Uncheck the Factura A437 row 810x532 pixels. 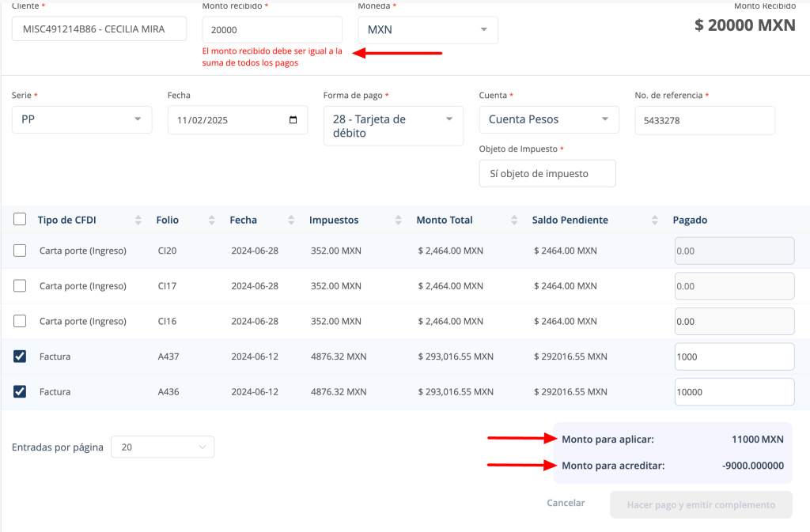coord(20,357)
